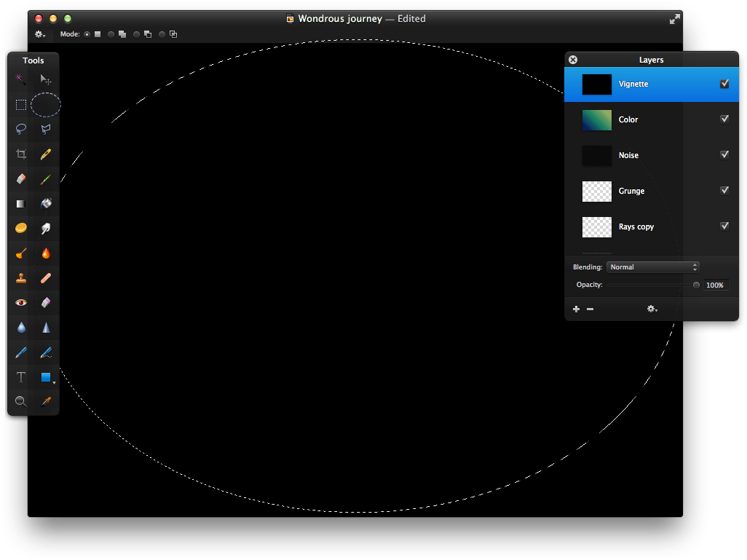
Task: Uncheck visibility of the Grunge layer
Action: [x=724, y=190]
